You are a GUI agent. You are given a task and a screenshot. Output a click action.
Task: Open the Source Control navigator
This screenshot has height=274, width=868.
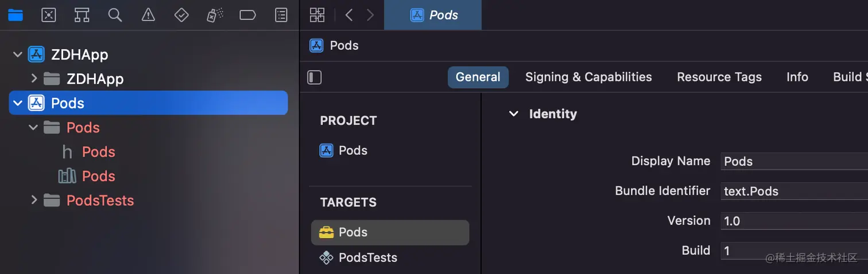(49, 15)
